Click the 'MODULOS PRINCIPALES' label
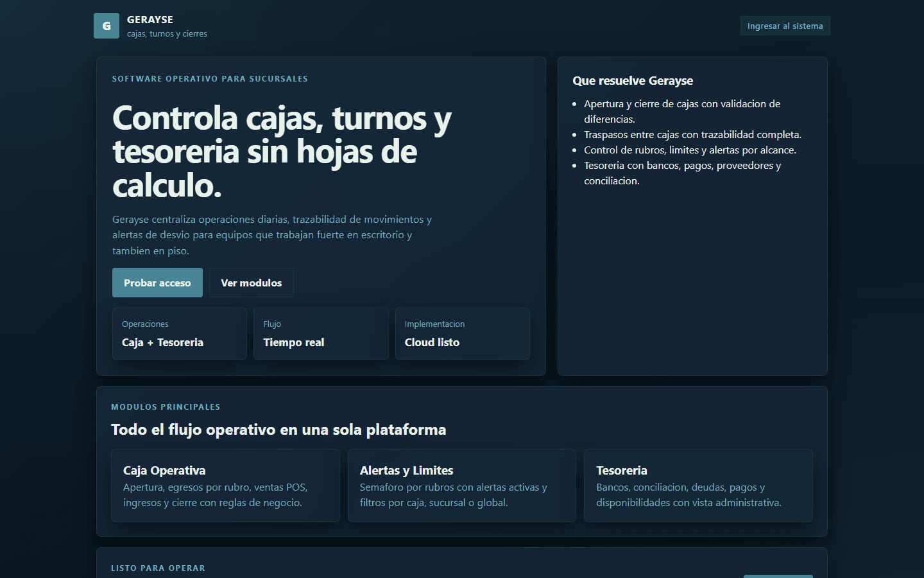The height and width of the screenshot is (578, 924). point(166,407)
